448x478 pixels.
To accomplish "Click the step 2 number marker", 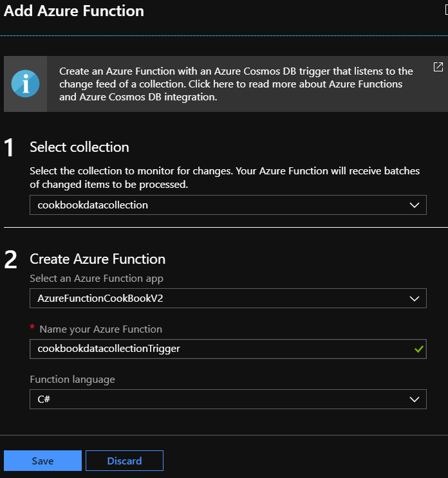I will [x=10, y=260].
